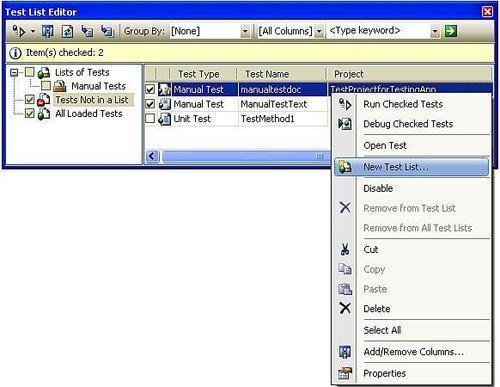Uncheck the All Loaded Tests checkbox
Screen dimensions: 500x387
(x=30, y=113)
